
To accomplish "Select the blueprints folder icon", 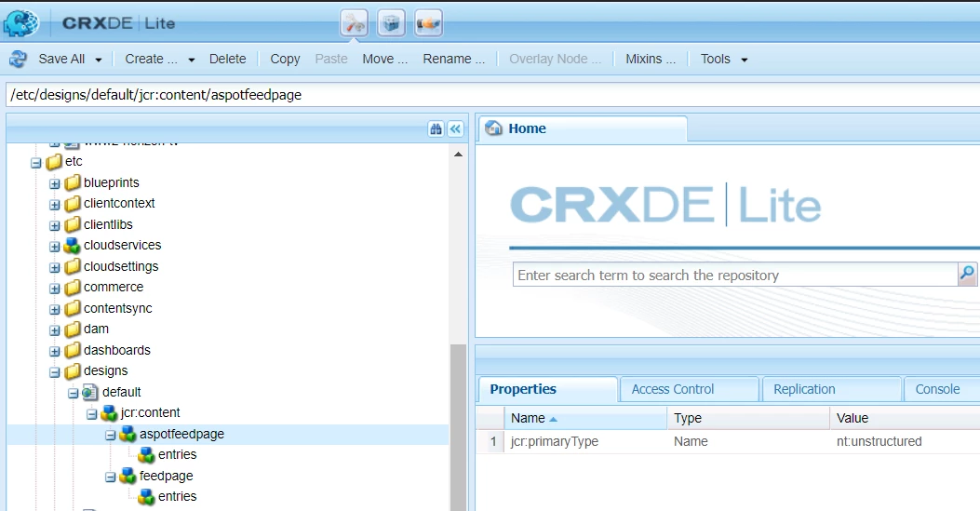I will (x=74, y=182).
